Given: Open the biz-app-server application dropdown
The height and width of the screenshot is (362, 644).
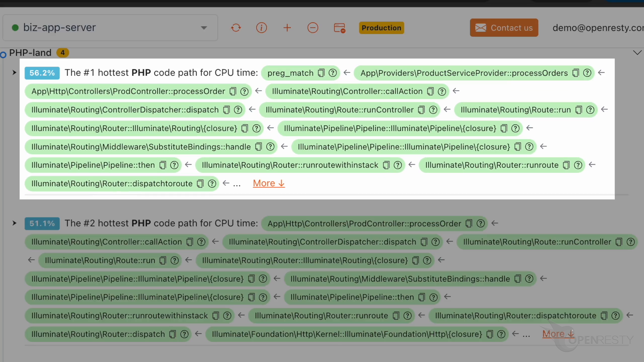Looking at the screenshot, I should pos(110,27).
